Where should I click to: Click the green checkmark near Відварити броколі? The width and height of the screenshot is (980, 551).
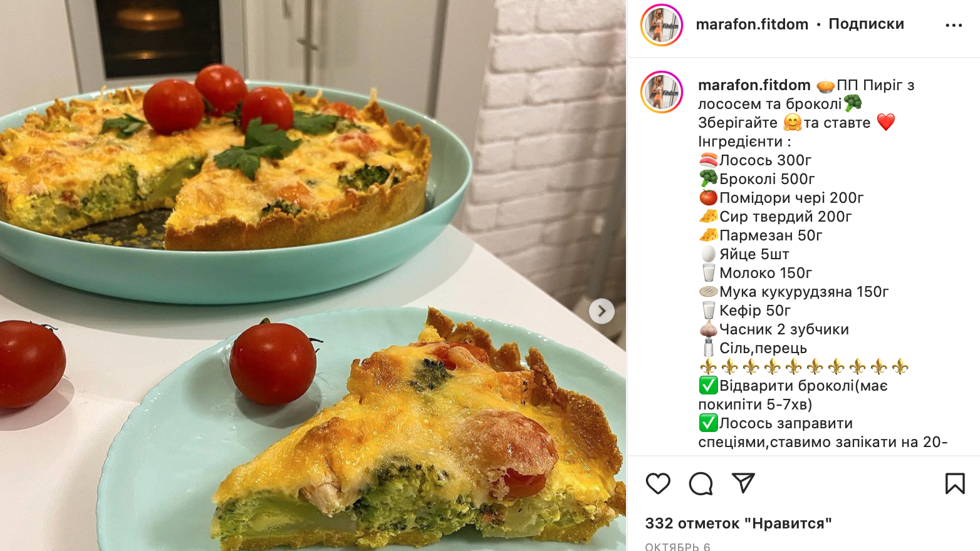coord(708,385)
